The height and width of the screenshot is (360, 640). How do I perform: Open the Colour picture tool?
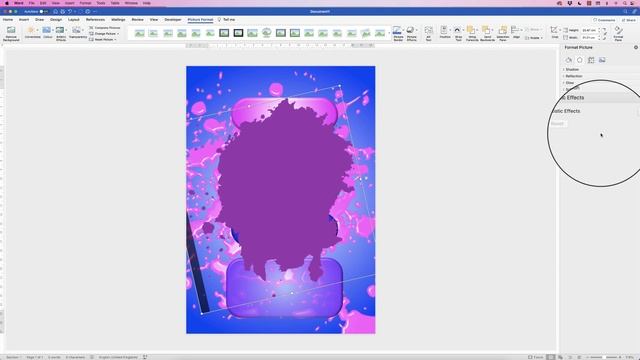pyautogui.click(x=47, y=33)
